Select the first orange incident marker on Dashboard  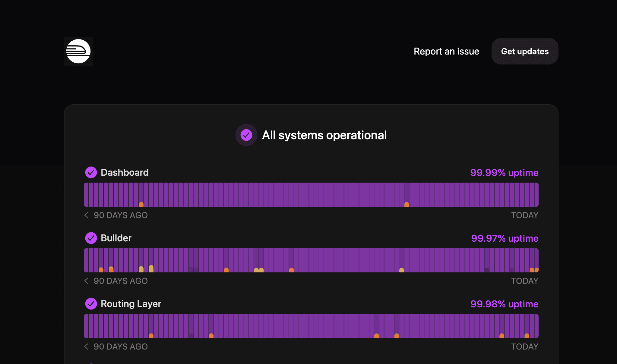[141, 204]
